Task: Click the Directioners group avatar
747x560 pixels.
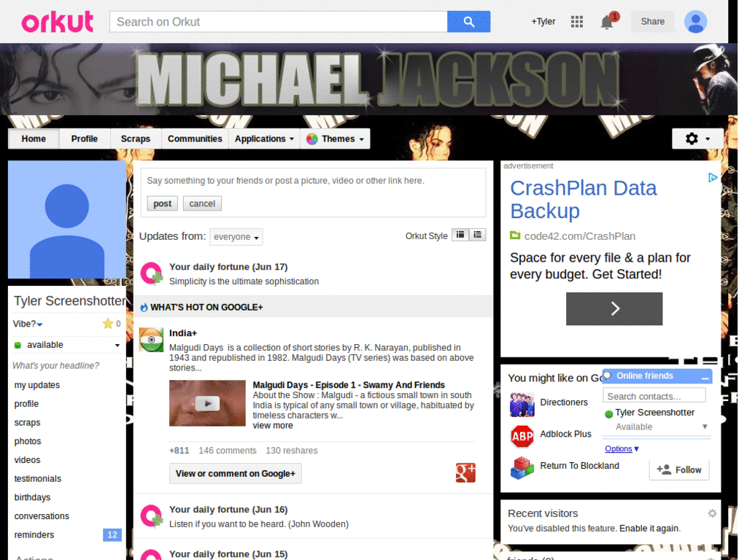Action: [x=522, y=405]
